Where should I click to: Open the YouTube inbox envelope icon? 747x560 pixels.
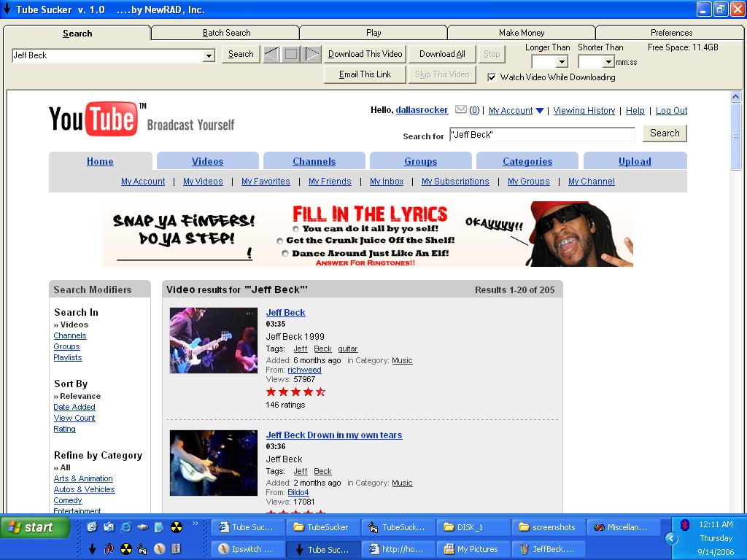pyautogui.click(x=461, y=110)
